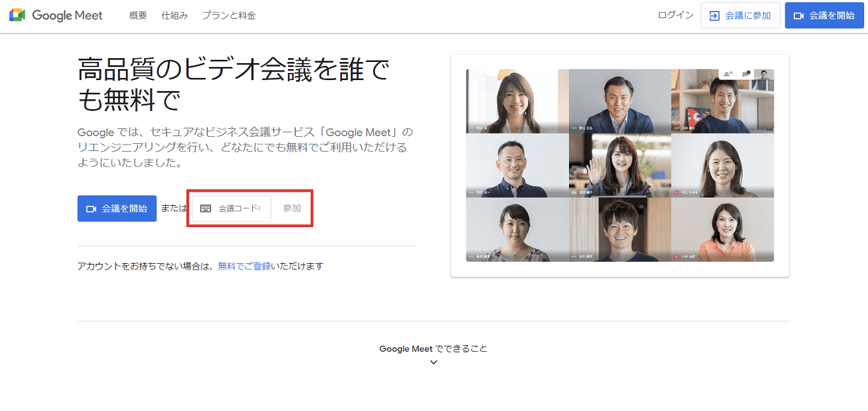This screenshot has width=868, height=411.
Task: Click the video conference preview image
Action: point(620,165)
